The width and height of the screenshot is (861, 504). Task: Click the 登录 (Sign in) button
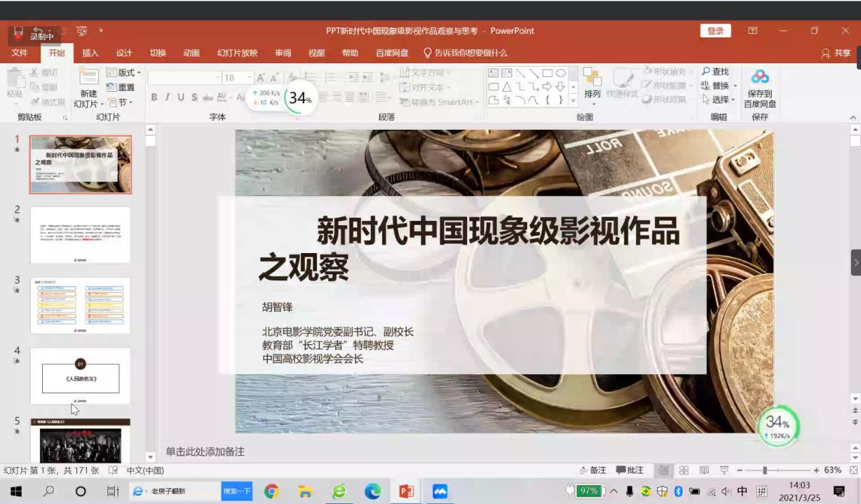coord(715,31)
